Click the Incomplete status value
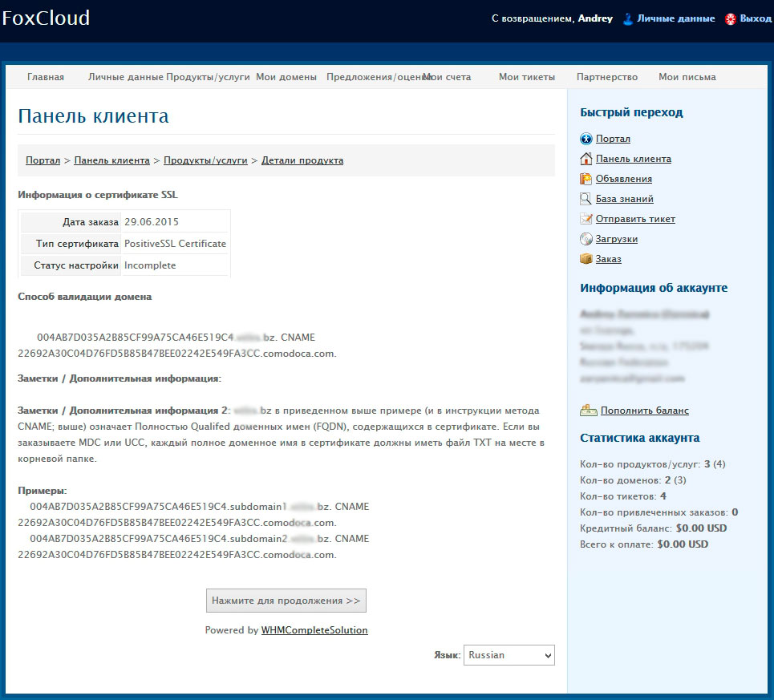Image resolution: width=774 pixels, height=700 pixels. [150, 265]
